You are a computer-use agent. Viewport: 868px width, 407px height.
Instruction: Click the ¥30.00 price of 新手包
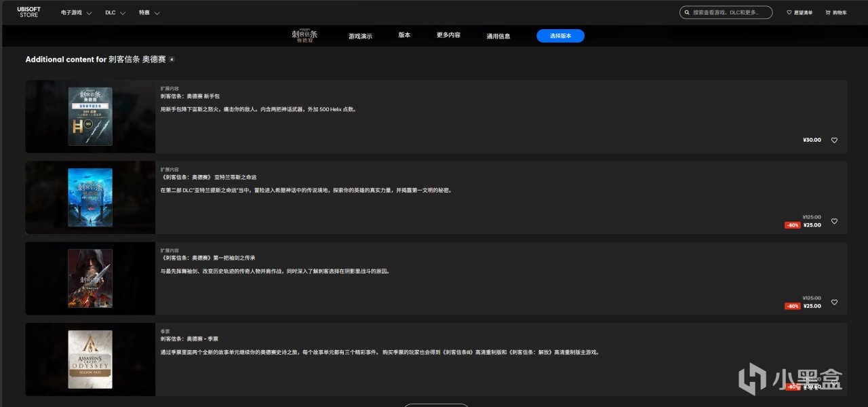click(x=812, y=140)
